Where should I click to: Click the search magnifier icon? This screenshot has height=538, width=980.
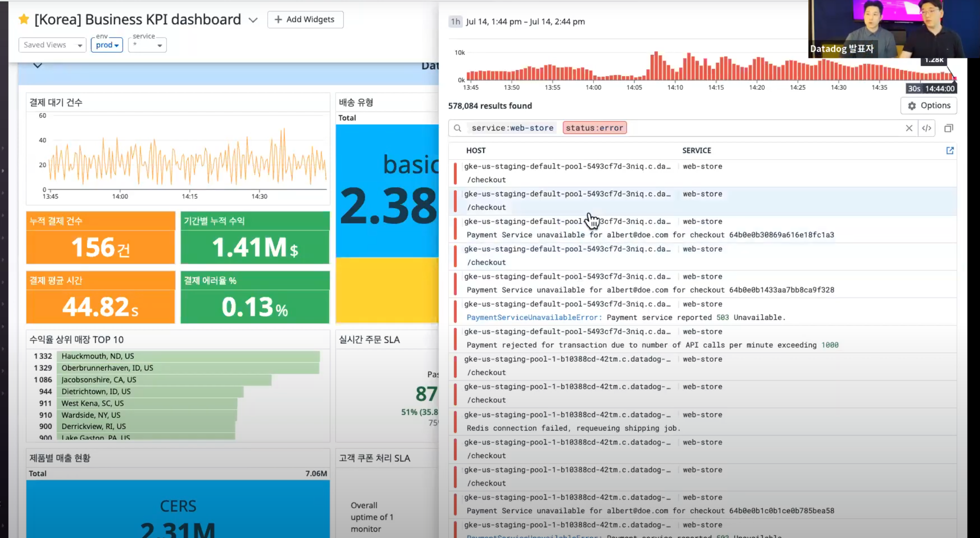tap(458, 128)
